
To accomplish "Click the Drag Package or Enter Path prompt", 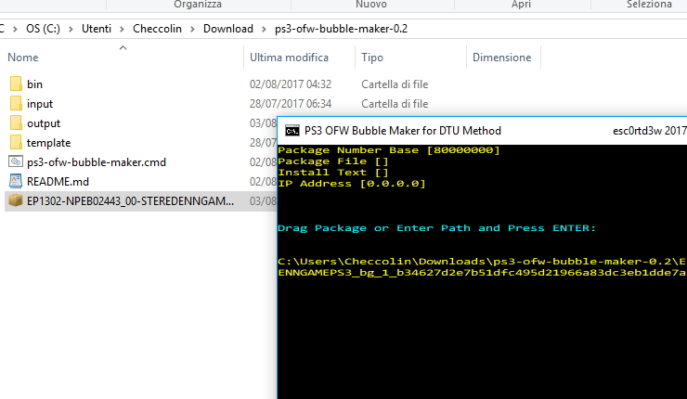I will tap(437, 228).
